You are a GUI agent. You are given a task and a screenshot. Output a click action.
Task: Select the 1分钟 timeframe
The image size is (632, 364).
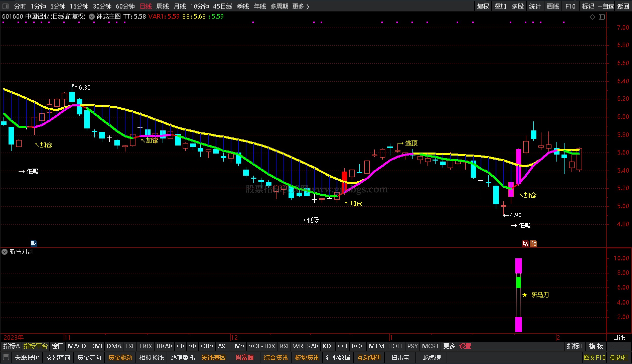(x=38, y=6)
